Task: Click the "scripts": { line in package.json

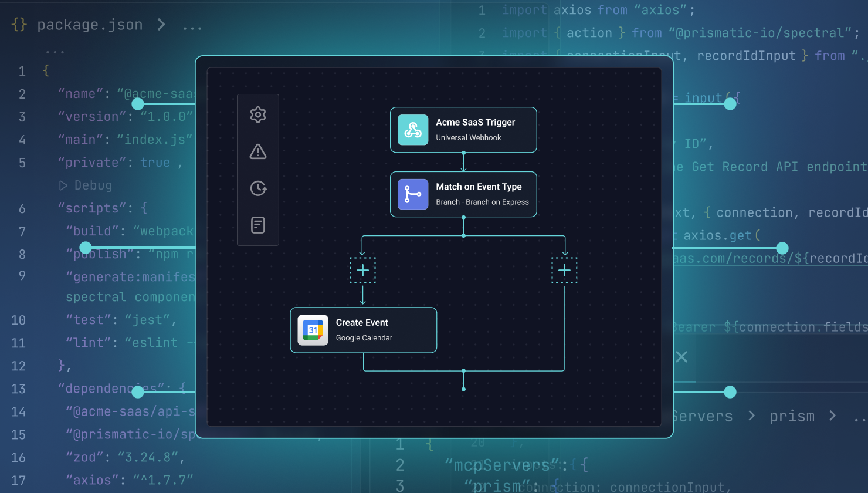Action: pyautogui.click(x=103, y=208)
